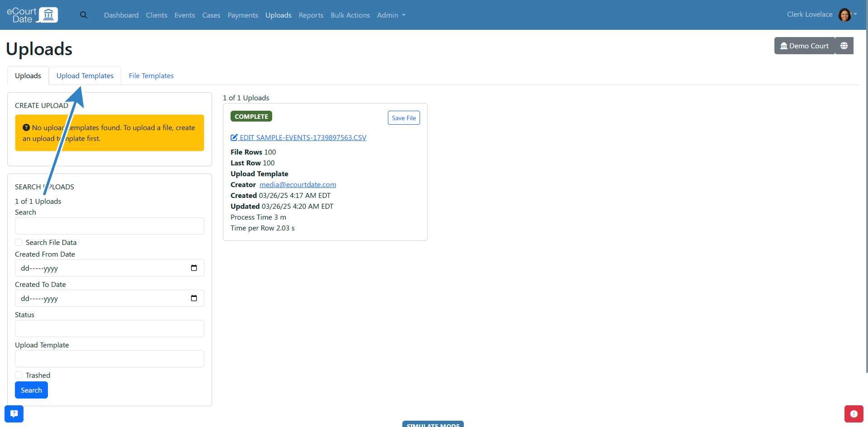Switch to Upload Templates tab
This screenshot has height=427, width=868.
click(85, 75)
